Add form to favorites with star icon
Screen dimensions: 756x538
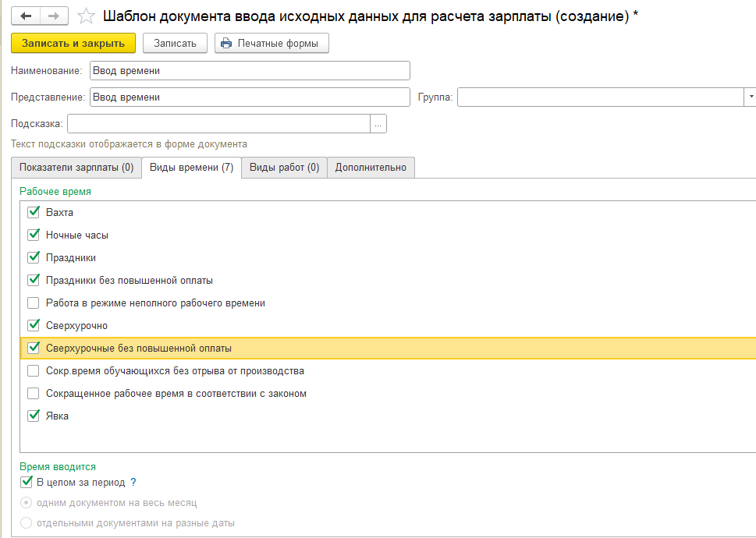(87, 16)
